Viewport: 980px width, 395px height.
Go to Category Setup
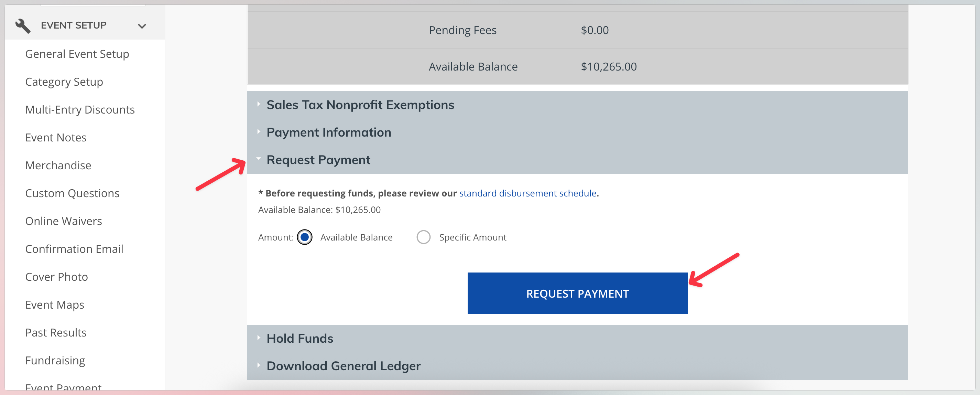pos(64,82)
